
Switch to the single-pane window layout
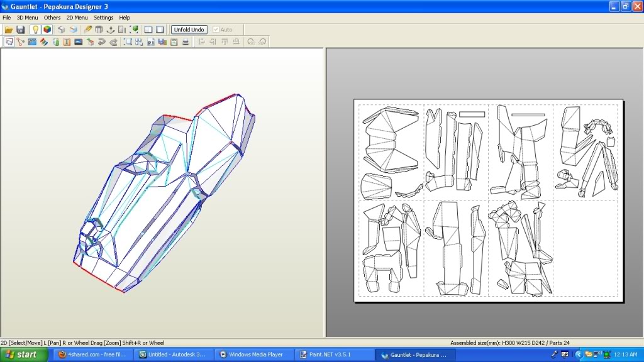[160, 30]
